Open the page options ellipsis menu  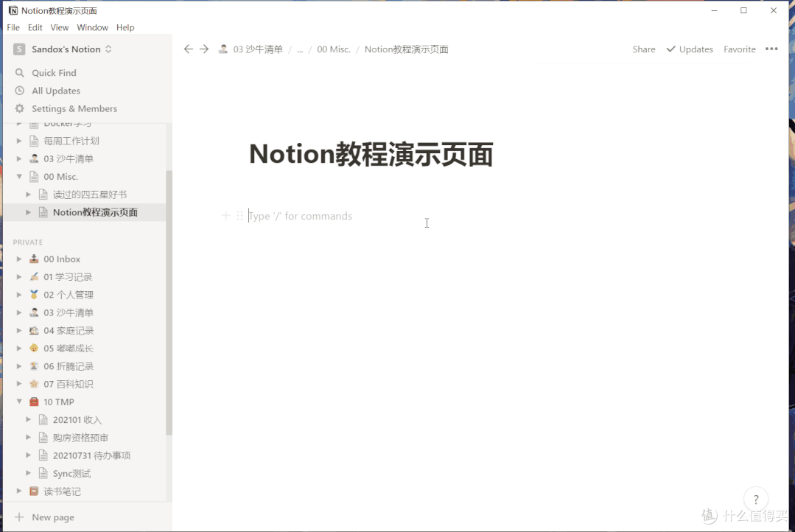coord(771,49)
